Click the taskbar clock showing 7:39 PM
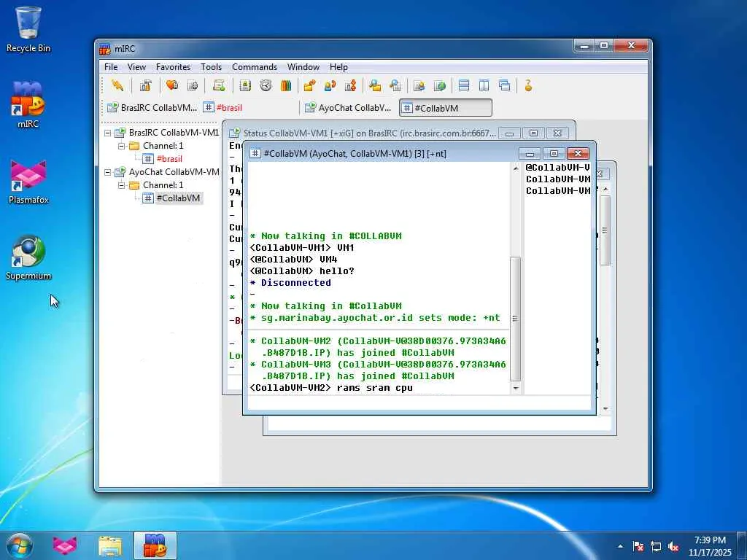 pos(710,546)
